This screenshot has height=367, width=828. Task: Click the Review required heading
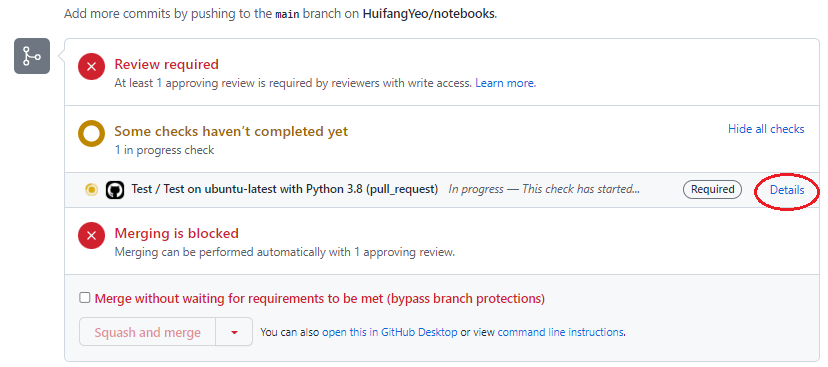[166, 64]
